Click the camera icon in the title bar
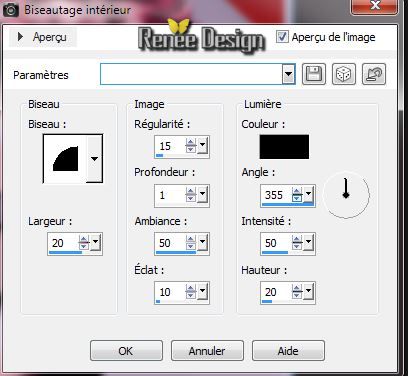The width and height of the screenshot is (408, 376). click(x=10, y=9)
